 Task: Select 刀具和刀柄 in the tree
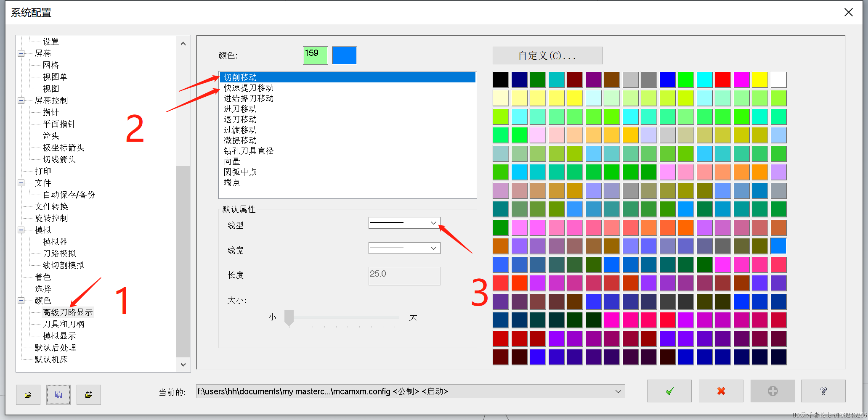point(64,324)
